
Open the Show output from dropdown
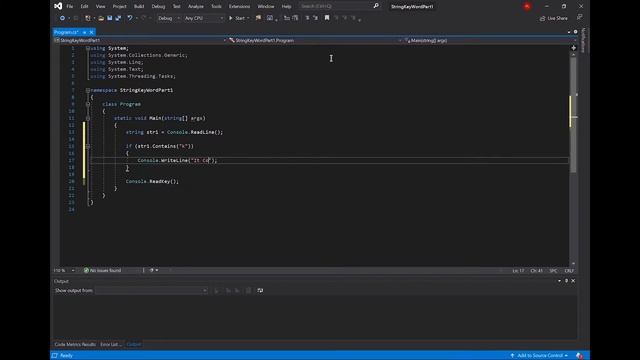151,291
